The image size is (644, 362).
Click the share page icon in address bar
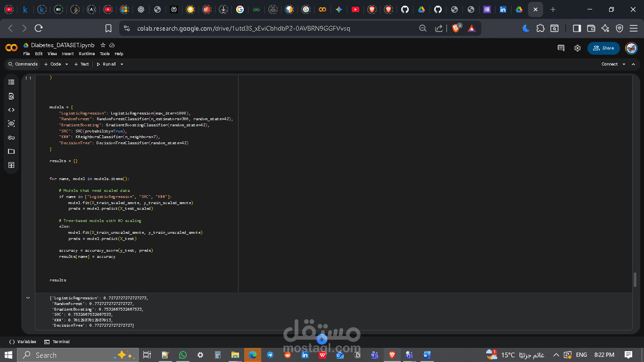pos(439,28)
